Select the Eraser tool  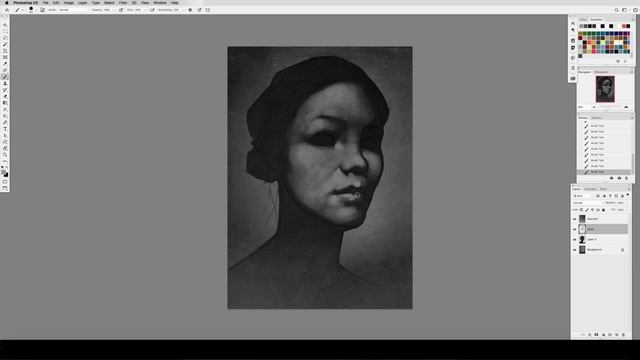pos(5,96)
